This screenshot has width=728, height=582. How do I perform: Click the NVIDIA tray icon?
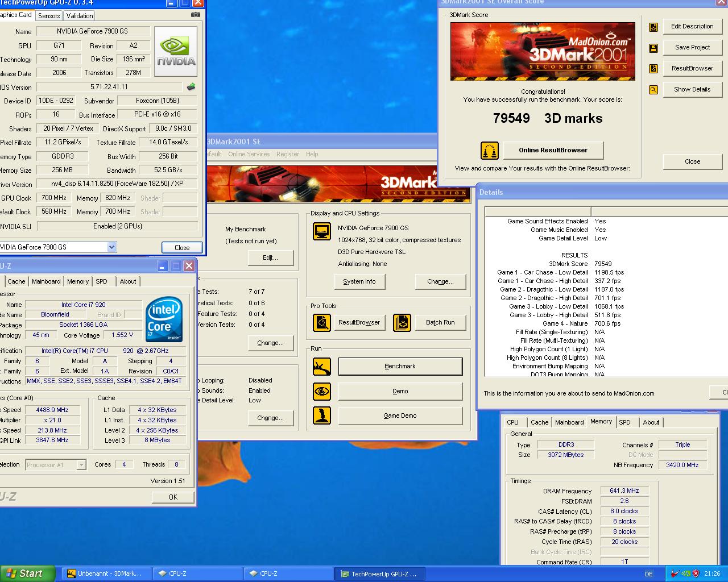click(x=686, y=573)
